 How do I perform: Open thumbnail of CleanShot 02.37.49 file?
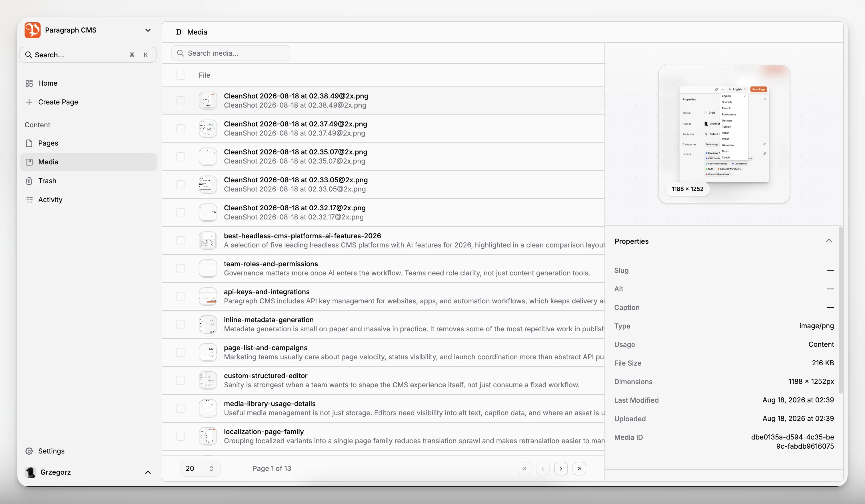[208, 129]
